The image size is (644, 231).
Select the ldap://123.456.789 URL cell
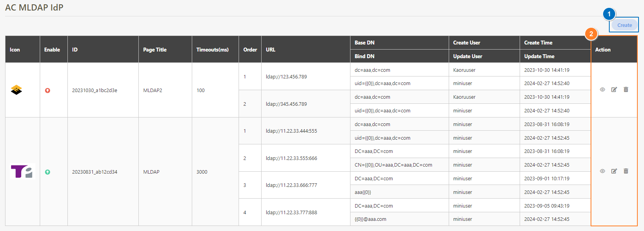286,77
